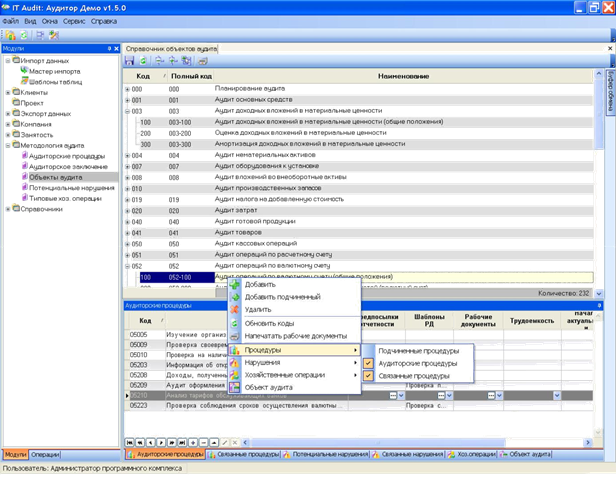Open the Вид menu

30,21
